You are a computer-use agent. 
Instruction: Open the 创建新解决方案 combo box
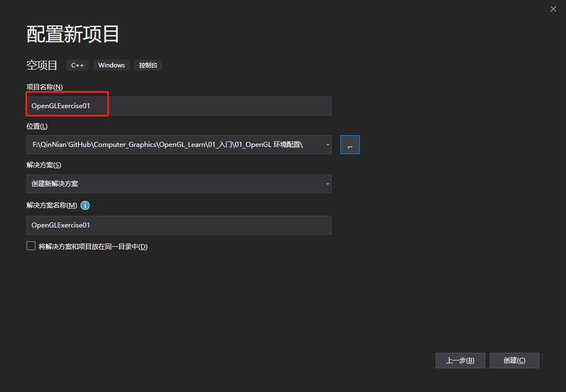(x=179, y=184)
